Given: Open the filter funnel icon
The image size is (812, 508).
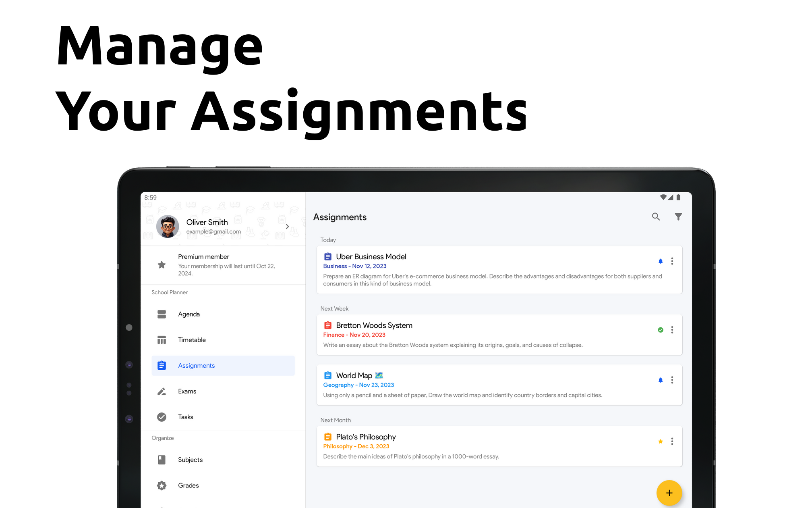Looking at the screenshot, I should (678, 217).
